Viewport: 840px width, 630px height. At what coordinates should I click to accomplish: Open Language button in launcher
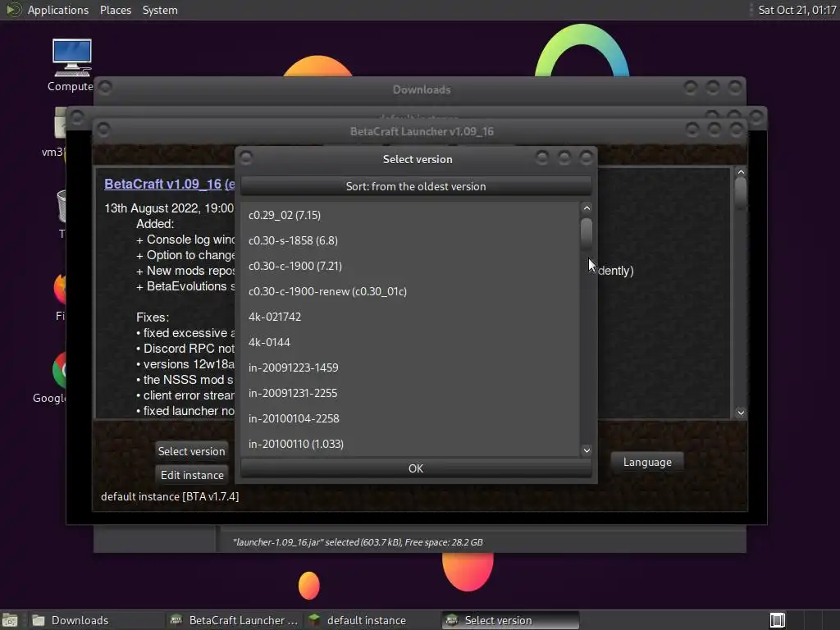[647, 462]
